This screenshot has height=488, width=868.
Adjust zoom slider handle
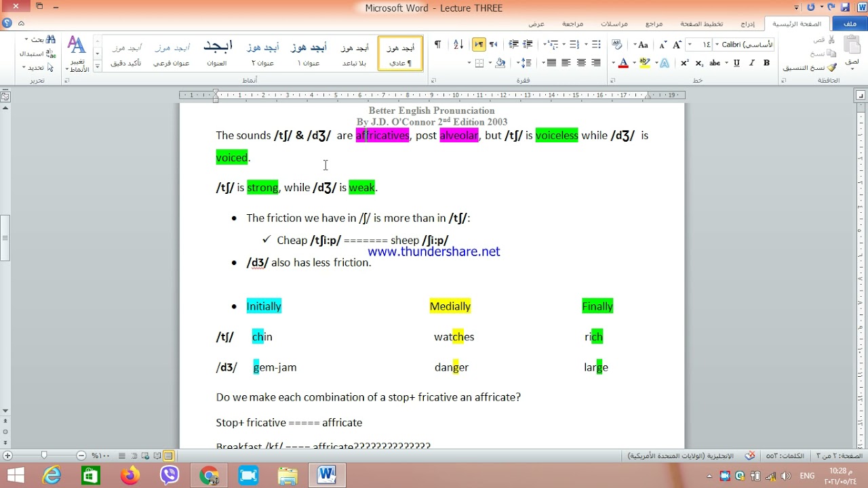(44, 455)
